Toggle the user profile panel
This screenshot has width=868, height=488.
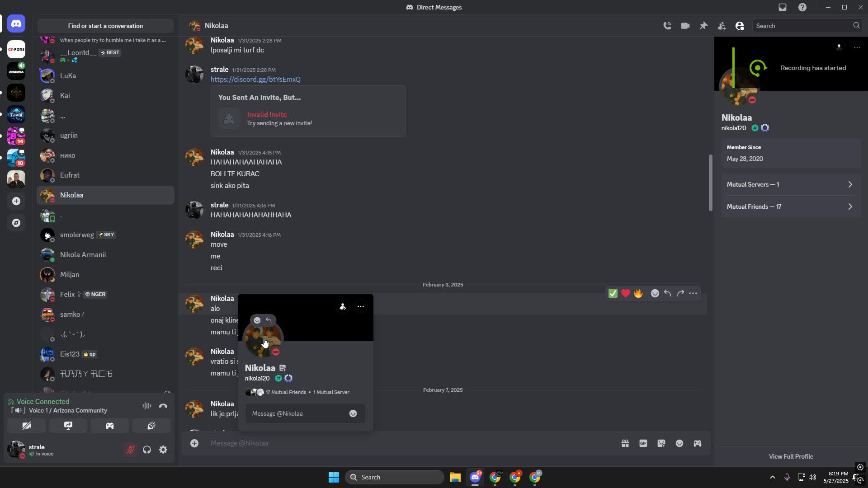tap(740, 26)
